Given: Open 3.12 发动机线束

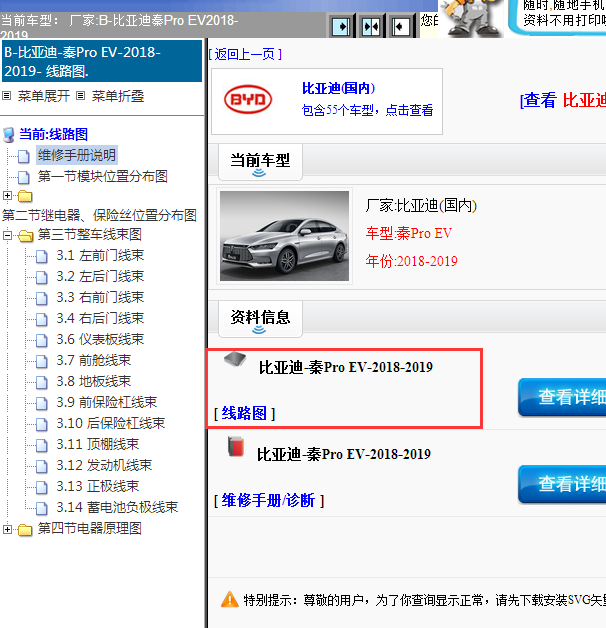Looking at the screenshot, I should 104,465.
